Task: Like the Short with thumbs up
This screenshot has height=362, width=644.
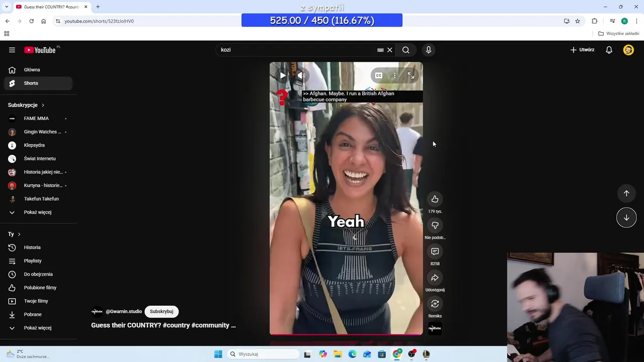Action: pos(435,199)
